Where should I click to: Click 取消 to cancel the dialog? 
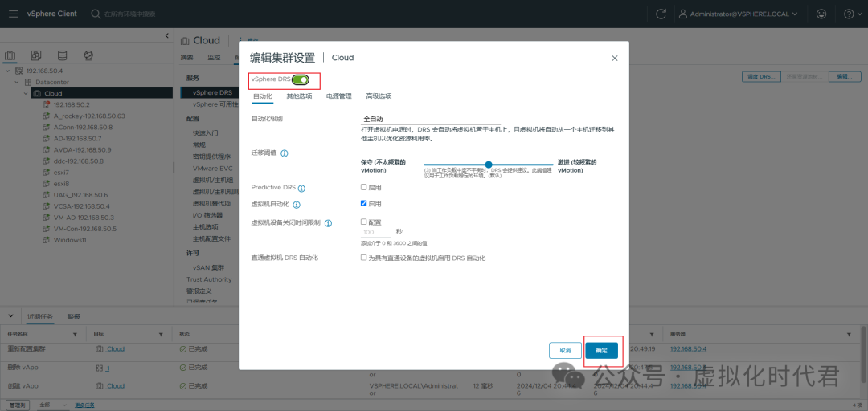tap(565, 351)
